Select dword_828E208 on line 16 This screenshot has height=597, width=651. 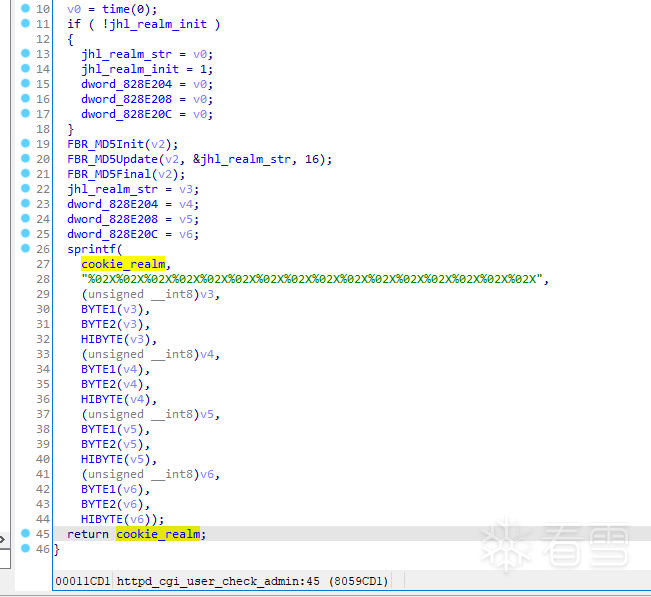tap(127, 99)
